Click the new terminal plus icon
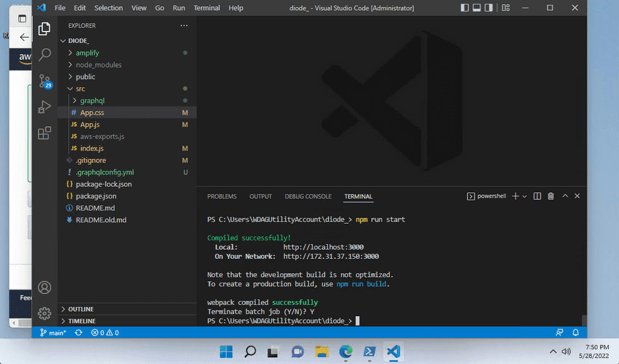This screenshot has width=619, height=364. (515, 196)
